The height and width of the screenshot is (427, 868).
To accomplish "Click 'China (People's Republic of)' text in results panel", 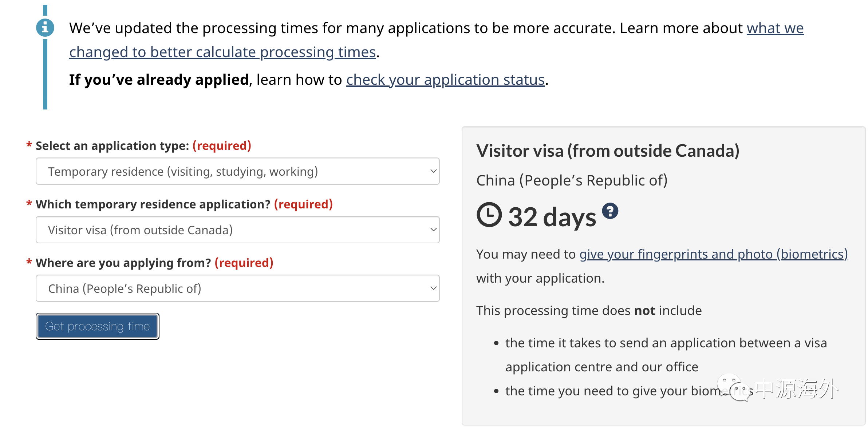I will pyautogui.click(x=572, y=180).
